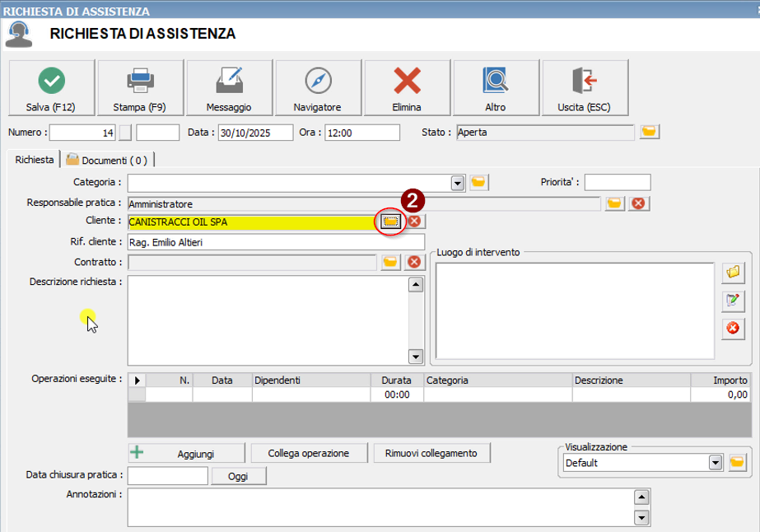Select the Richiesta tab
The width and height of the screenshot is (760, 532).
click(34, 160)
